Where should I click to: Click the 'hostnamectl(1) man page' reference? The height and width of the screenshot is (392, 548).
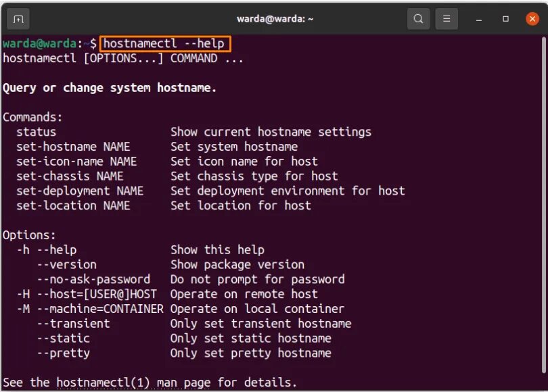133,383
